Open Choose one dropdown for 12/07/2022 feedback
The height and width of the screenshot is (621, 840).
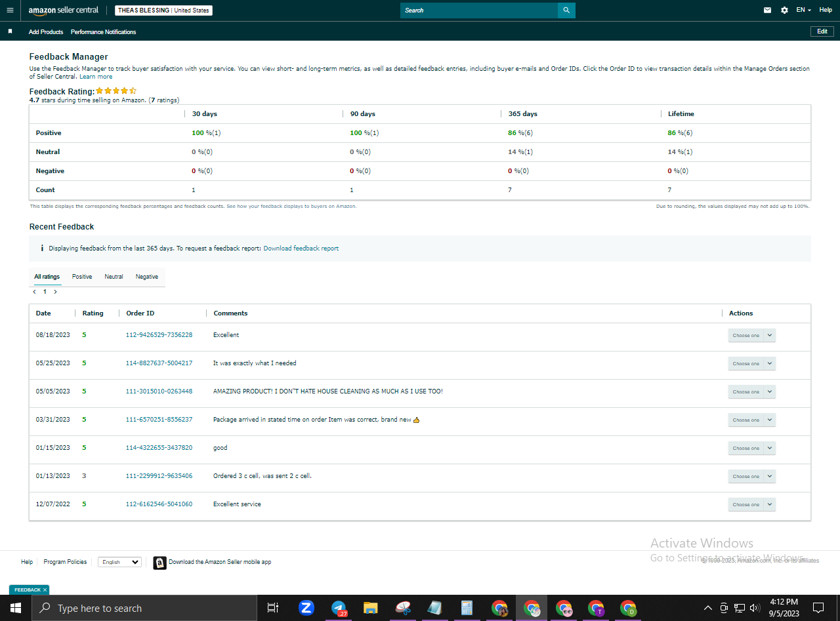[x=751, y=504]
